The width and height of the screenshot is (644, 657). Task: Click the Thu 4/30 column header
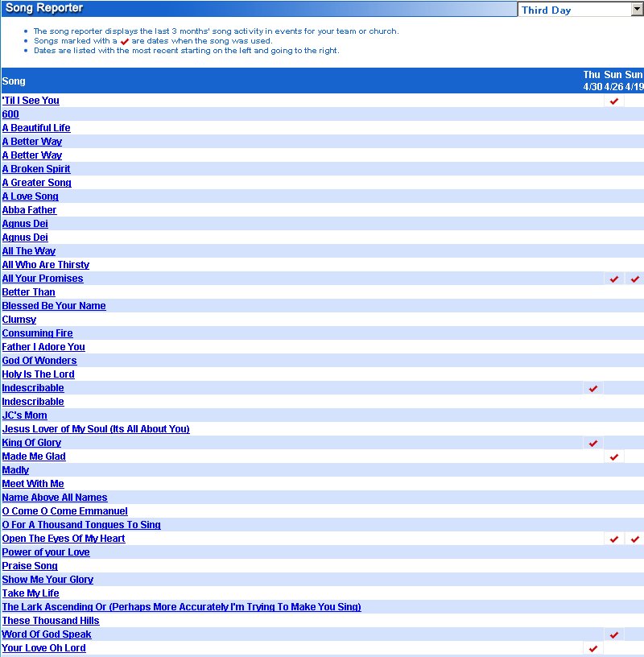click(x=592, y=81)
